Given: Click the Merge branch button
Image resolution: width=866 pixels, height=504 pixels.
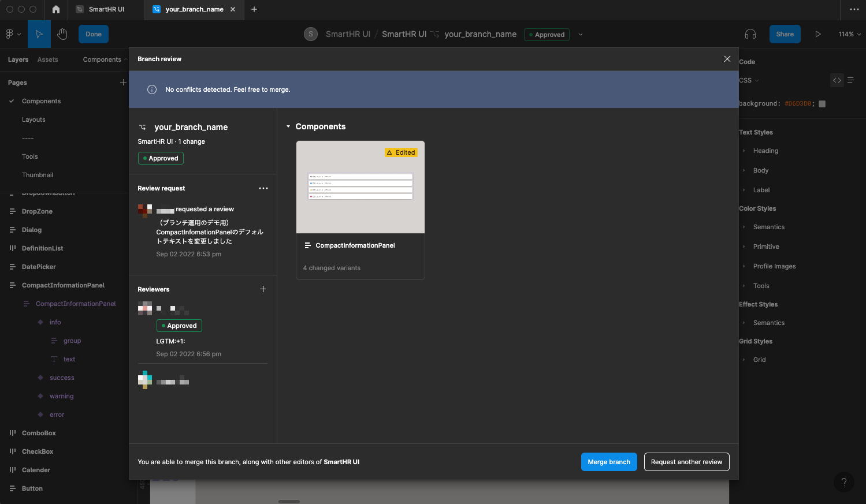Looking at the screenshot, I should tap(608, 462).
